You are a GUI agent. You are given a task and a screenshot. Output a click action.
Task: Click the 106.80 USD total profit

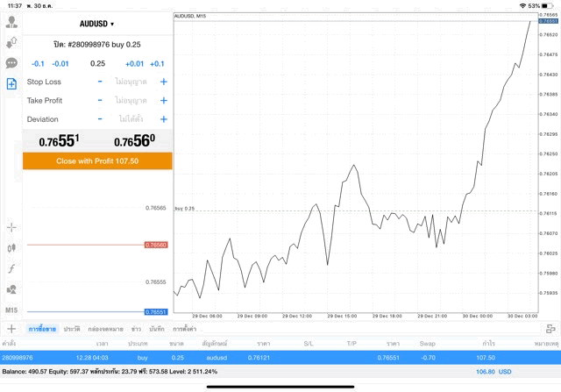[494, 372]
